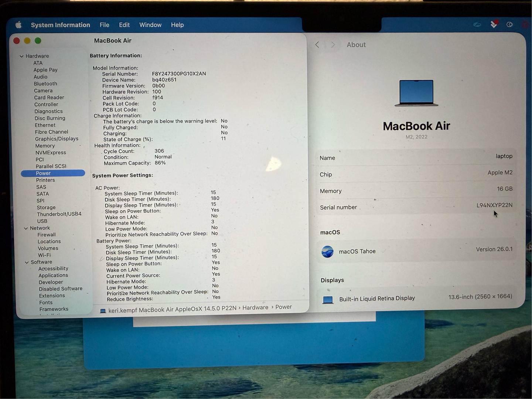532x399 pixels.
Task: Select NVMExpress in the sidebar
Action: (x=51, y=153)
